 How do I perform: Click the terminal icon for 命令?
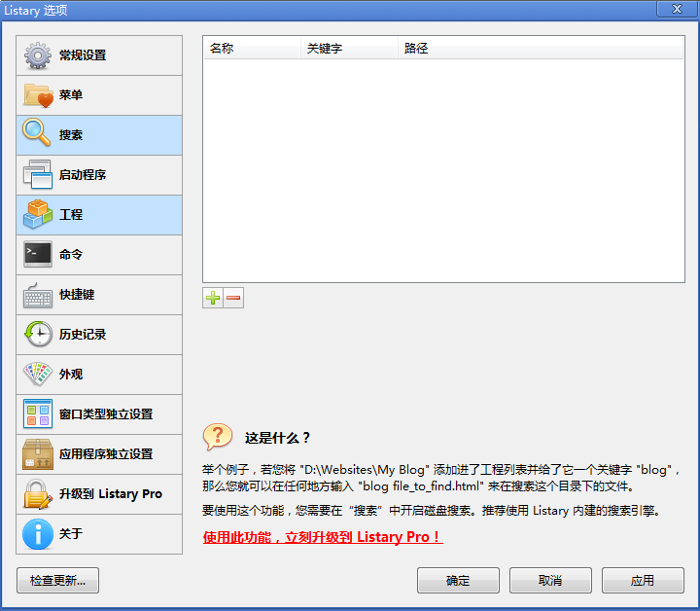pyautogui.click(x=38, y=255)
